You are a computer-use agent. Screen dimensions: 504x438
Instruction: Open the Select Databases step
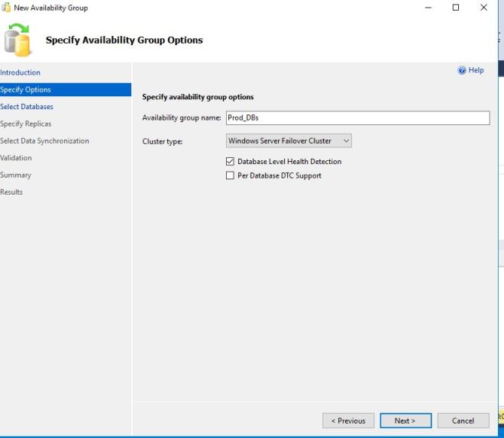coord(27,107)
